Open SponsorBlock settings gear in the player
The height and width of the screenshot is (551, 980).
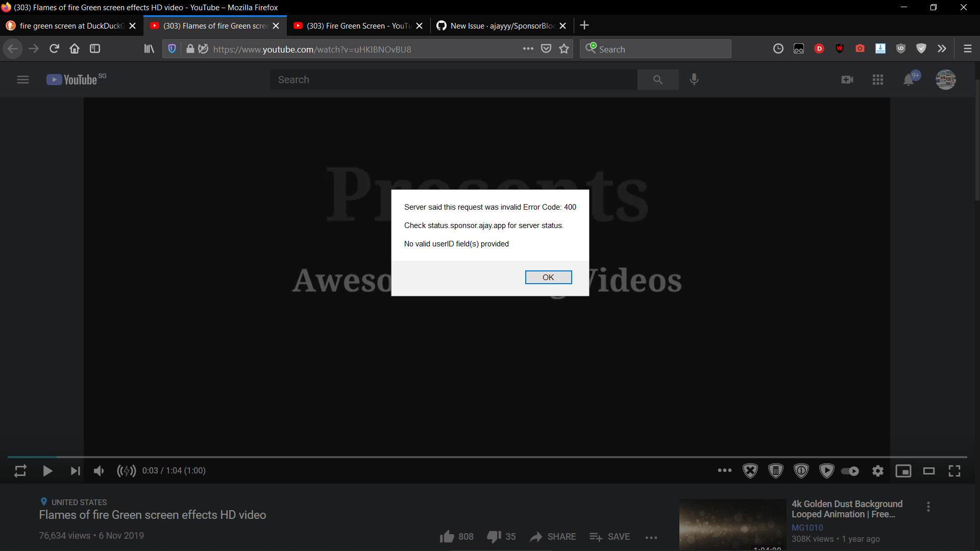coord(878,471)
